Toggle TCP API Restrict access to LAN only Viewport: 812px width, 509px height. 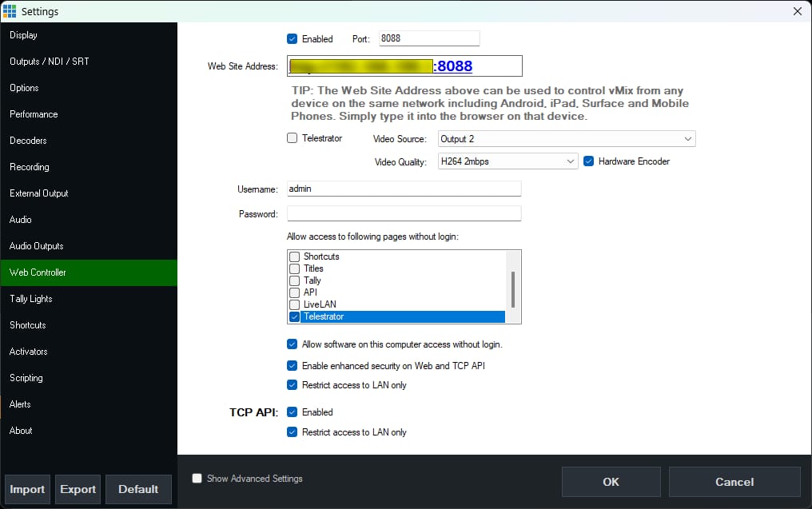[x=292, y=431]
